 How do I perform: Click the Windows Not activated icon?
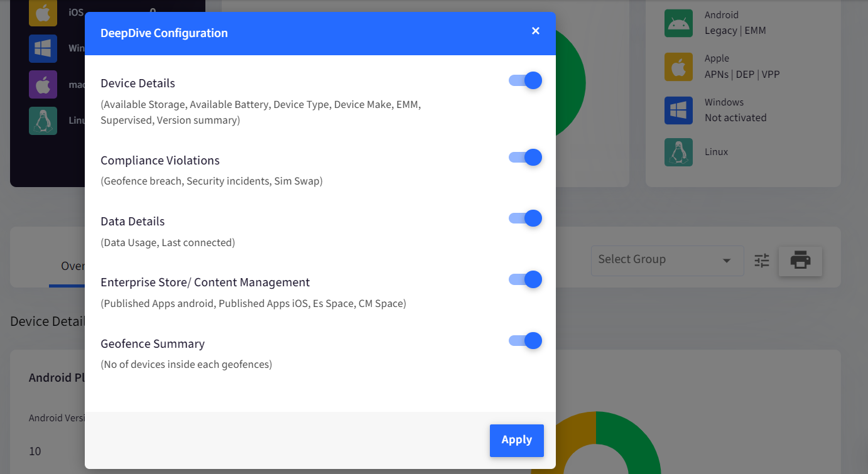click(x=678, y=110)
